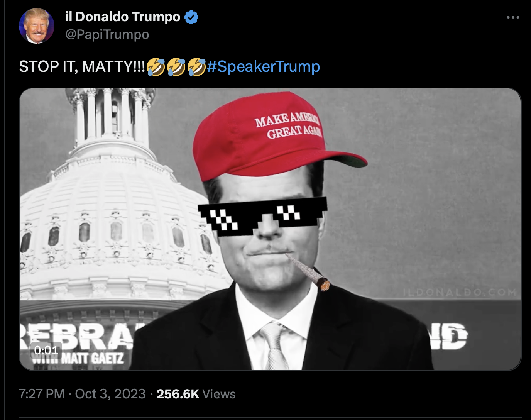This screenshot has width=531, height=420.
Task: Click the il Donaldo Trumpo display name
Action: 123,17
